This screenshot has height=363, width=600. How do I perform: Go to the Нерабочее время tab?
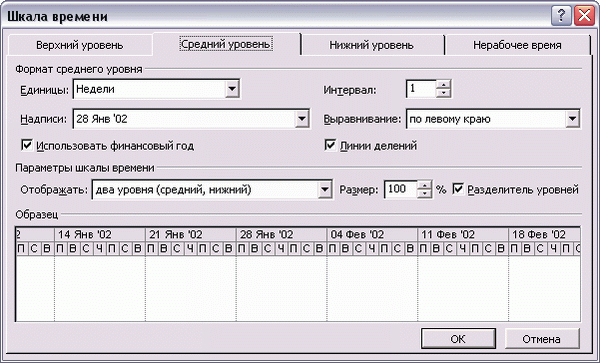click(517, 45)
